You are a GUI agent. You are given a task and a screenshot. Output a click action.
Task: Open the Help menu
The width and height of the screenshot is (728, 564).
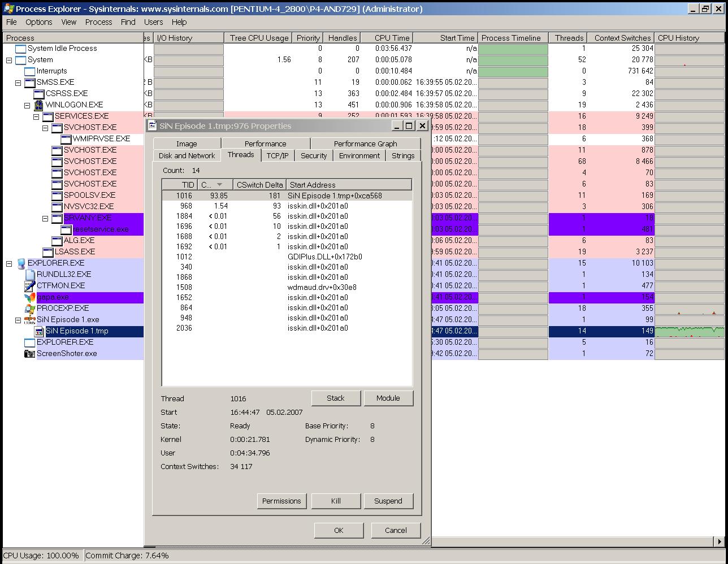coord(179,22)
